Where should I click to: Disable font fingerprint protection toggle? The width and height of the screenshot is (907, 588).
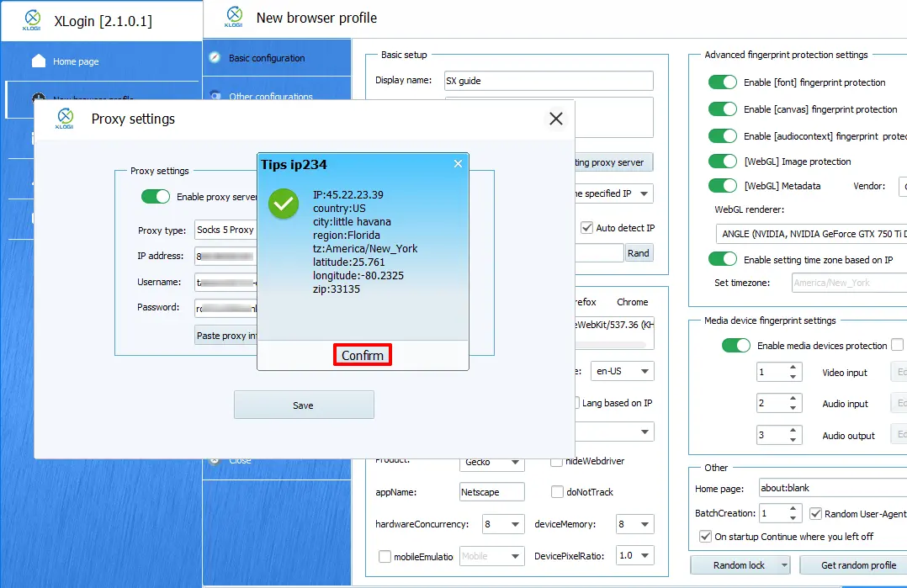click(722, 82)
